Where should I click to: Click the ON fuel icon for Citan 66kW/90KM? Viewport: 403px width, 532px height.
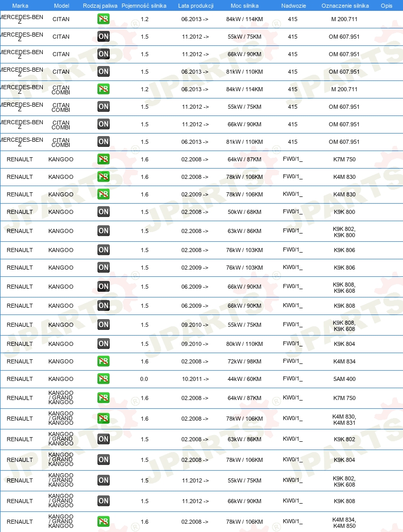pos(104,54)
